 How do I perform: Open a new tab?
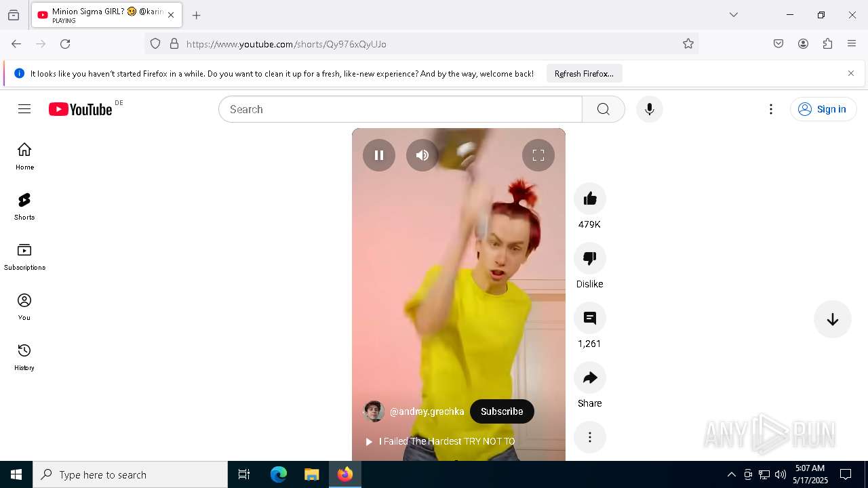tap(197, 15)
